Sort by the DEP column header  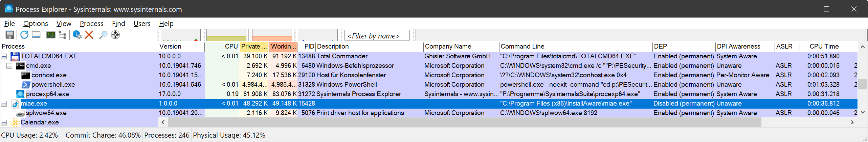684,47
